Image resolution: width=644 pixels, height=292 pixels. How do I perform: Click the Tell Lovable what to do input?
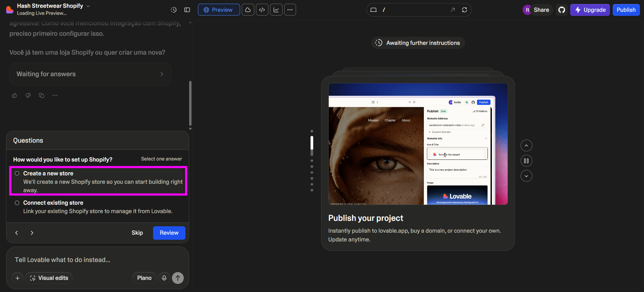click(97, 260)
